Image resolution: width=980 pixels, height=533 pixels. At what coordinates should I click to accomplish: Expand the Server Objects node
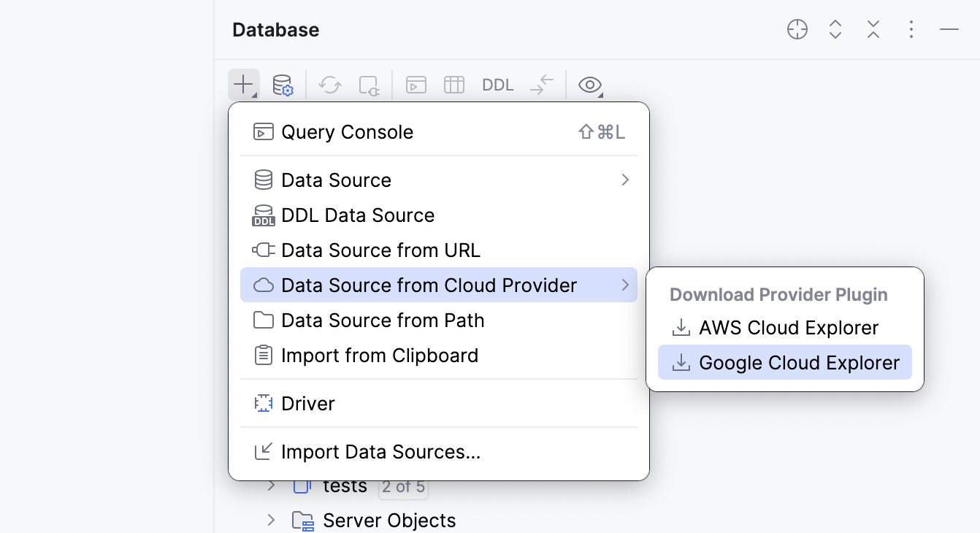tap(271, 520)
